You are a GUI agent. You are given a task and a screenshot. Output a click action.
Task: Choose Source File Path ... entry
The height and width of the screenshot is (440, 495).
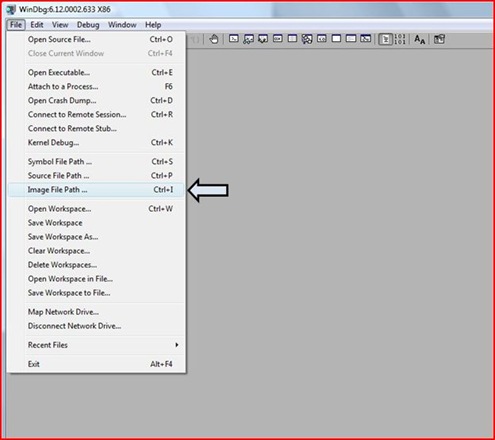[x=96, y=176]
